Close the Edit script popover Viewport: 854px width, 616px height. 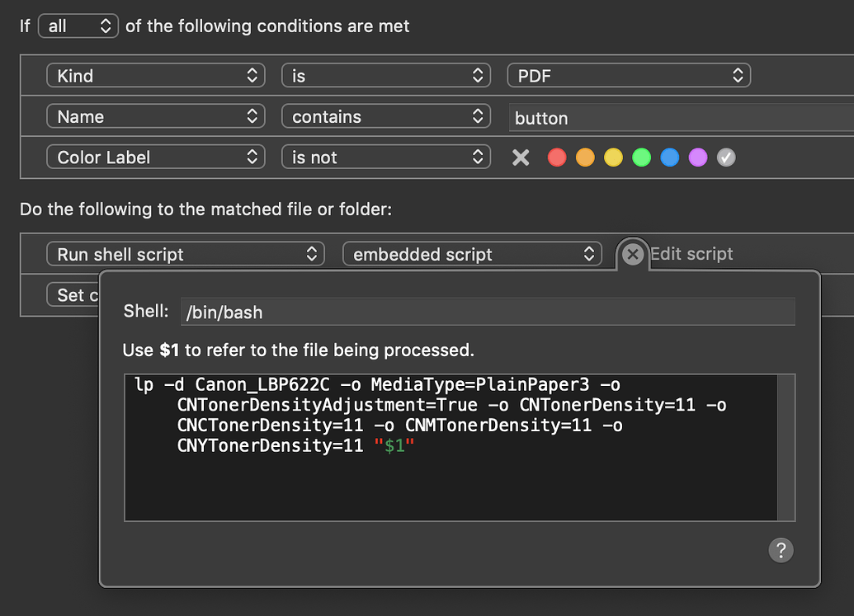pos(632,253)
